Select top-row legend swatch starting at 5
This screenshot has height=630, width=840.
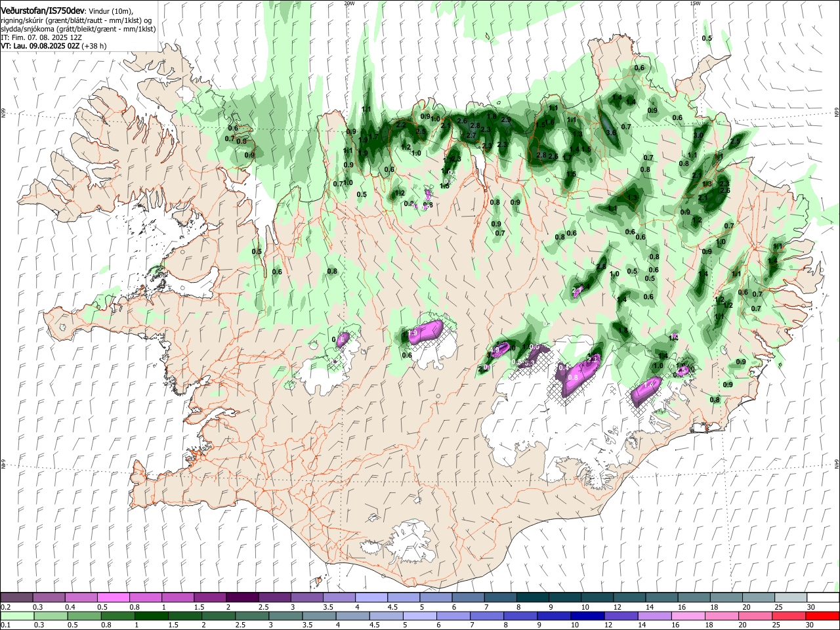tap(436, 598)
